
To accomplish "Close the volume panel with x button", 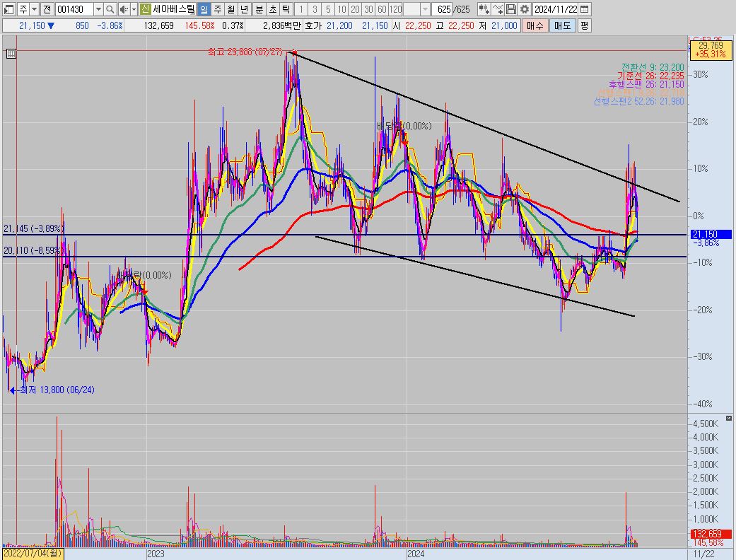I will point(728,418).
